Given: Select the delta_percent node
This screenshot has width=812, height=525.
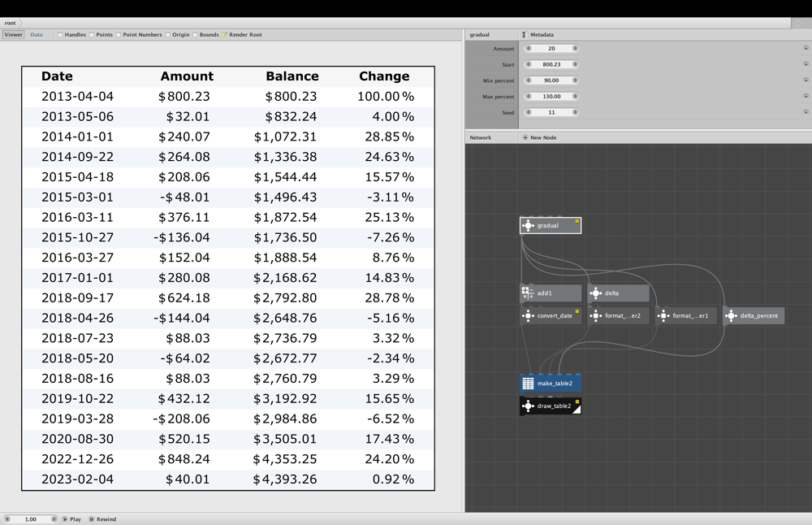Looking at the screenshot, I should pos(754,315).
